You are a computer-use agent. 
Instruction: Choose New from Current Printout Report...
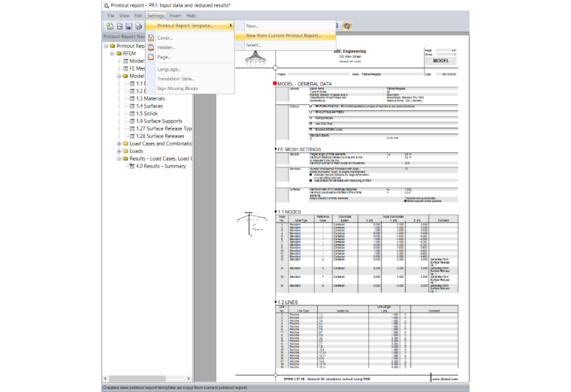(285, 35)
